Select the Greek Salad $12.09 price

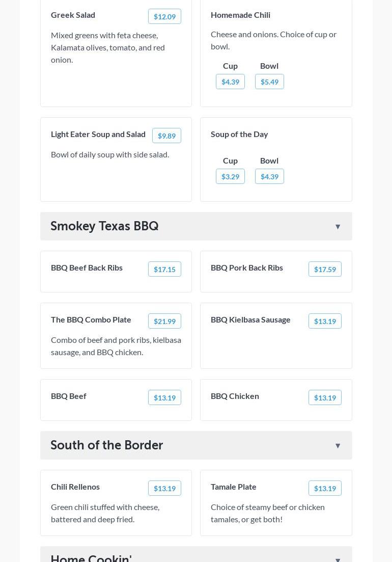[x=164, y=17]
